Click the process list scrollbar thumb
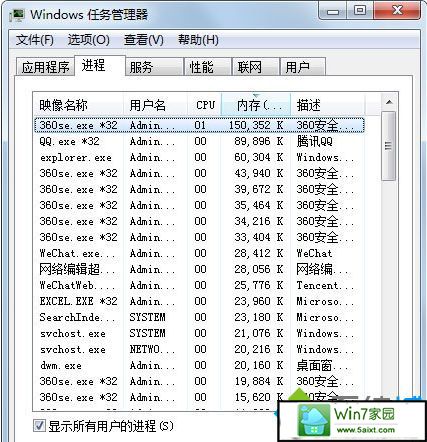This screenshot has height=442, width=427. [x=389, y=146]
